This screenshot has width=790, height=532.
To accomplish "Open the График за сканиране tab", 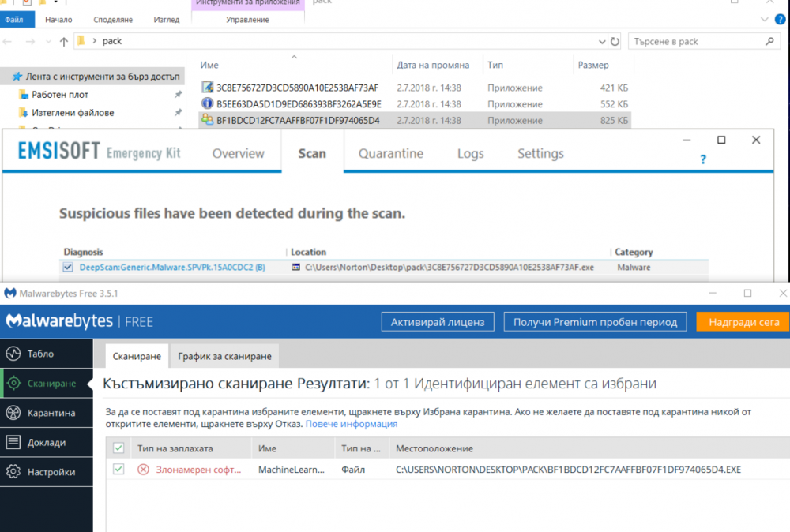I will [x=224, y=356].
